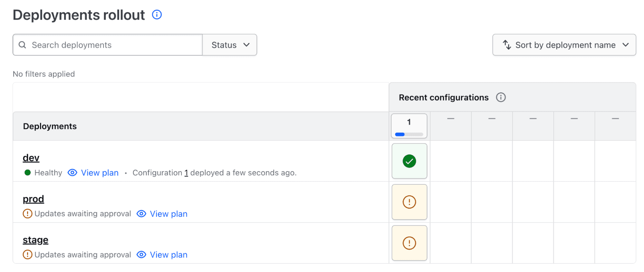Click the sort arrows icon
Image resolution: width=644 pixels, height=272 pixels.
[x=507, y=45]
